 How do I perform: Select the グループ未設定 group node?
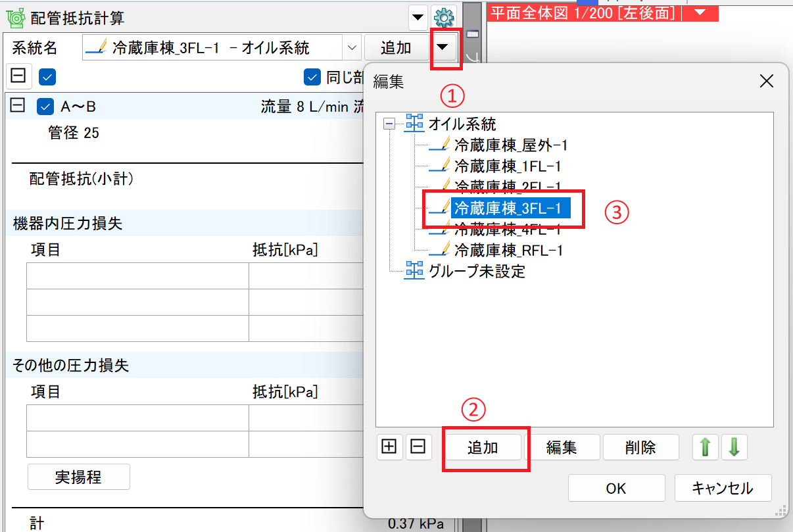click(476, 271)
